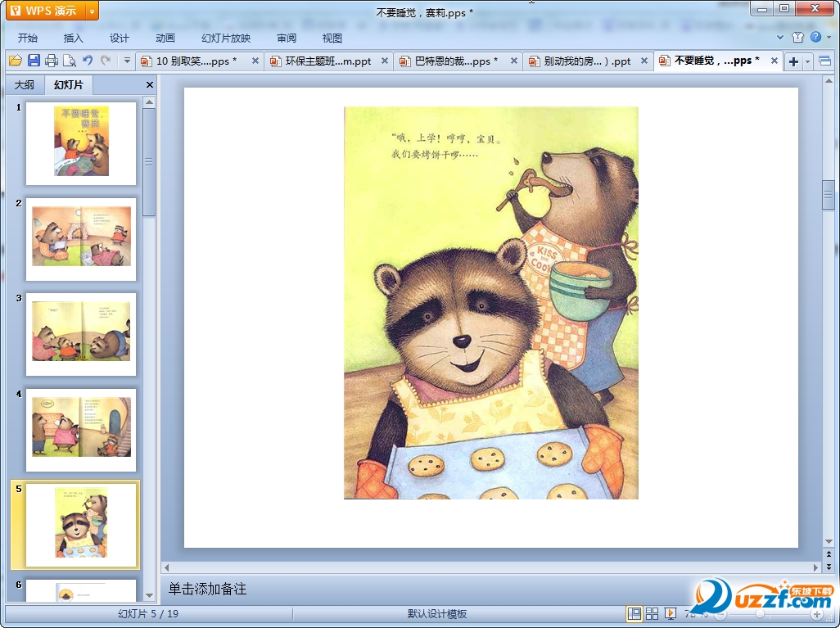The image size is (840, 628).
Task: Close the 别动我的房 document tab
Action: click(644, 61)
